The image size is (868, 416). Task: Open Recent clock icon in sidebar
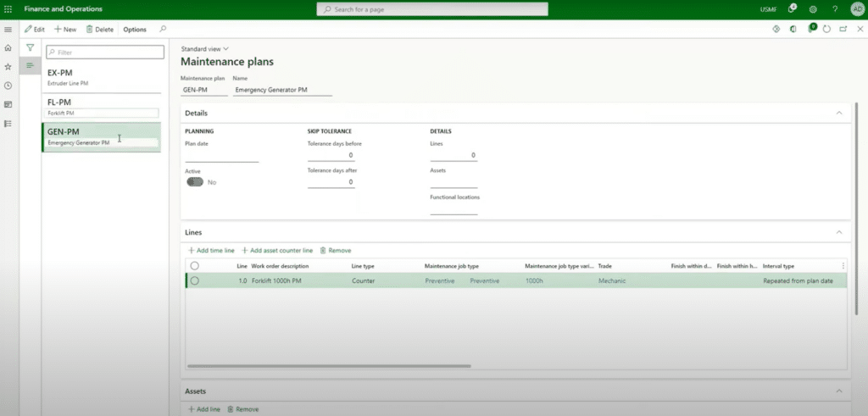click(8, 86)
